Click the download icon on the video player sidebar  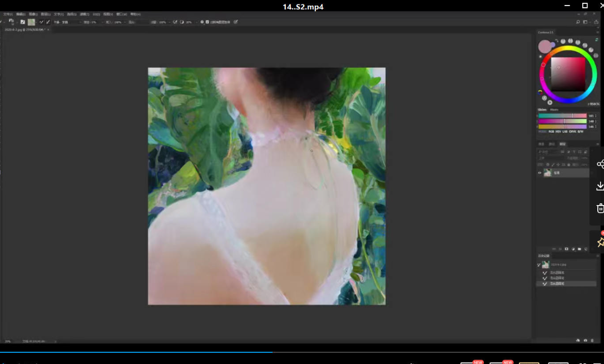tap(600, 186)
